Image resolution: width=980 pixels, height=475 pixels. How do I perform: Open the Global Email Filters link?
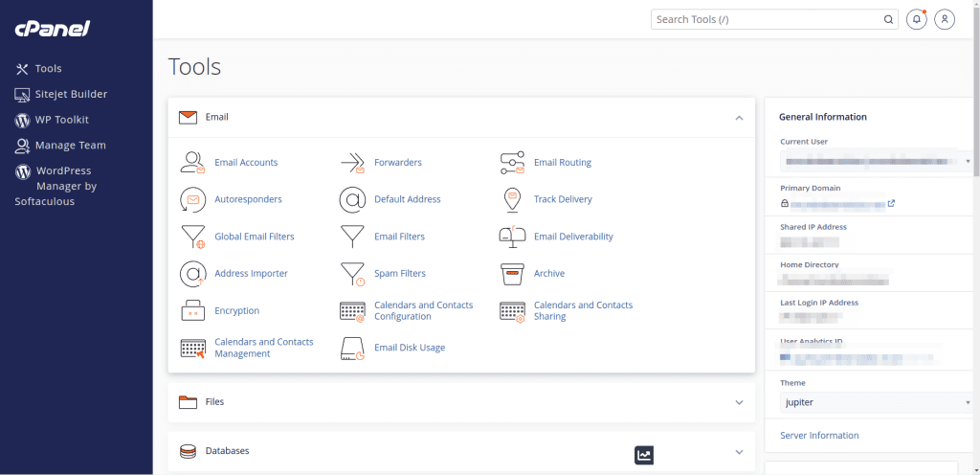click(255, 237)
